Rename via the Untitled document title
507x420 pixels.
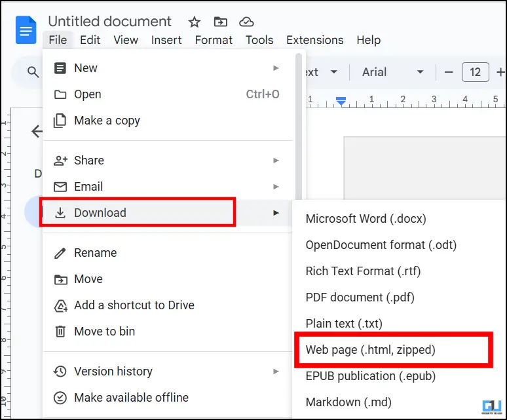[x=109, y=22]
